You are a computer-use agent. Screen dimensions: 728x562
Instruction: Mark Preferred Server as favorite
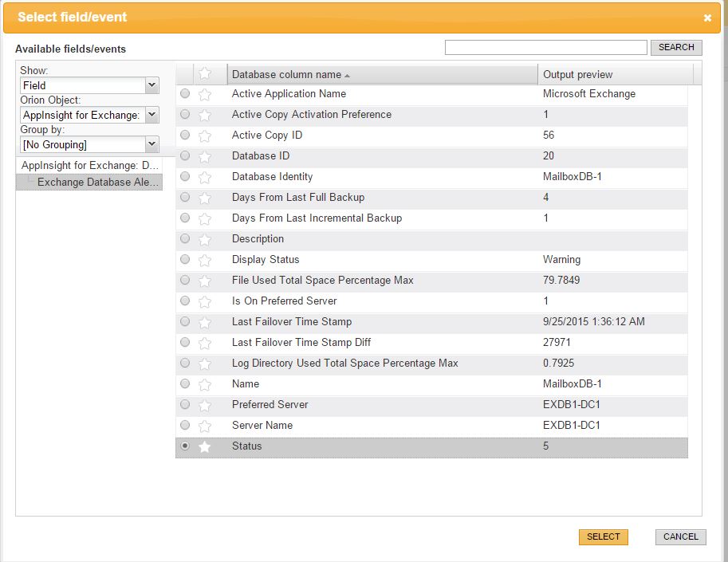[205, 405]
